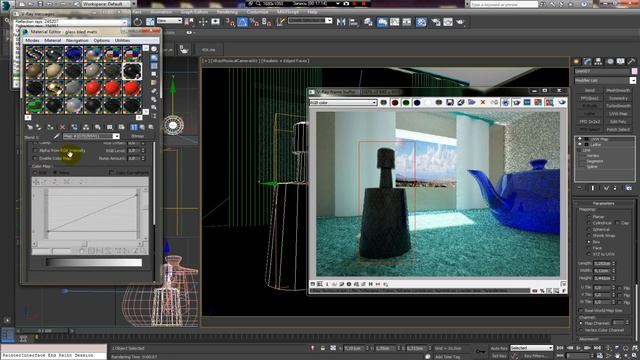The height and width of the screenshot is (360, 640).
Task: Clear the image with the red X icon
Action: 483,102
